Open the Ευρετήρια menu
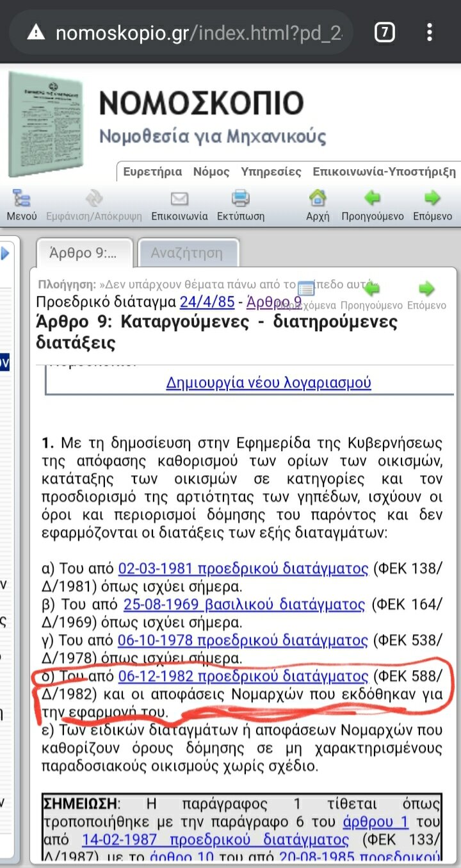 152,172
